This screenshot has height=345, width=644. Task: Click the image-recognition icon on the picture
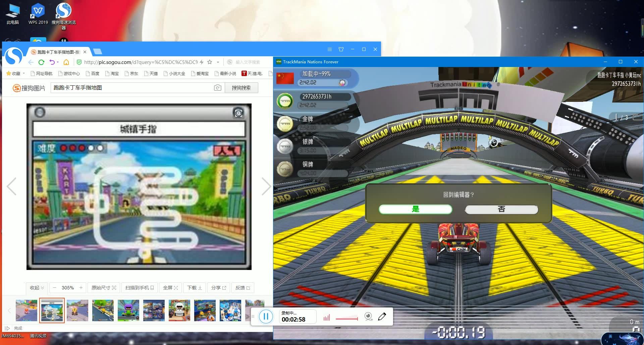pyautogui.click(x=238, y=113)
